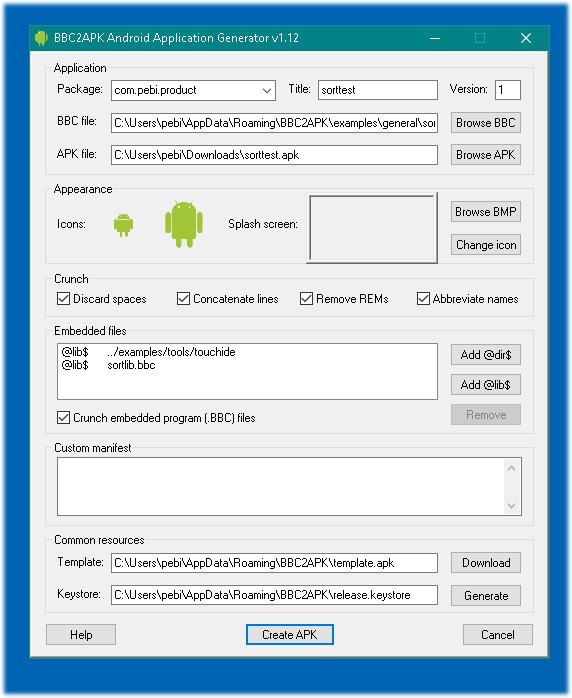Click the Custom manifest text area
The image size is (572, 698).
click(289, 487)
